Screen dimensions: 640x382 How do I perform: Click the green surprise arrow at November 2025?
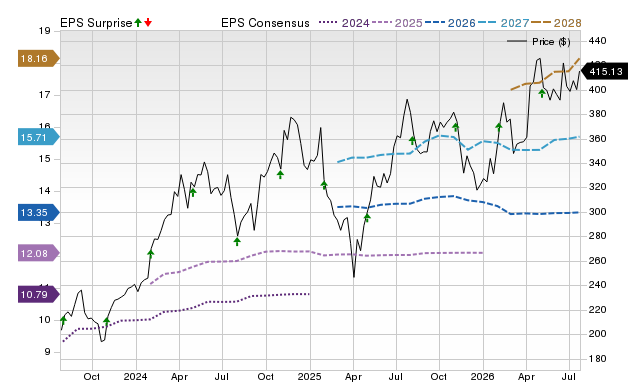pos(456,127)
